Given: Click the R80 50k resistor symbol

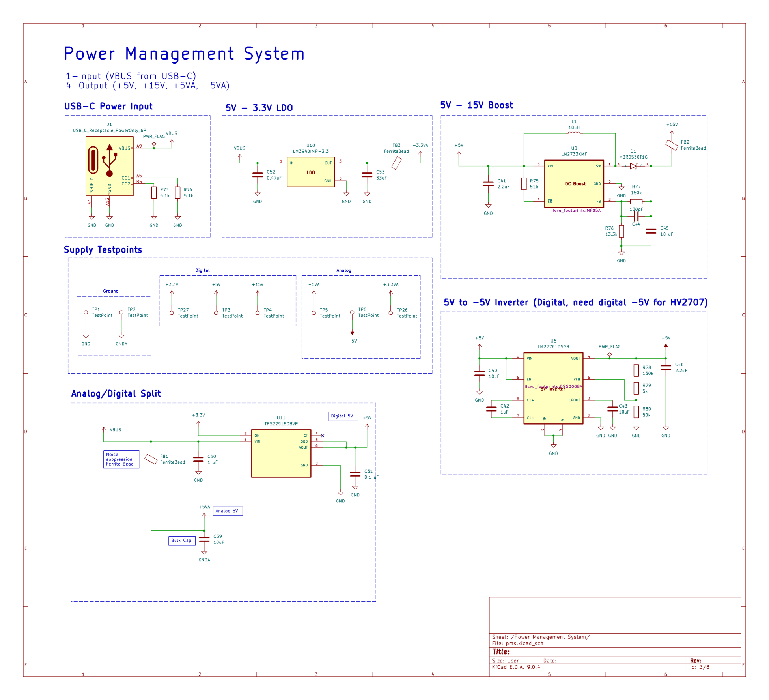Looking at the screenshot, I should [x=636, y=412].
